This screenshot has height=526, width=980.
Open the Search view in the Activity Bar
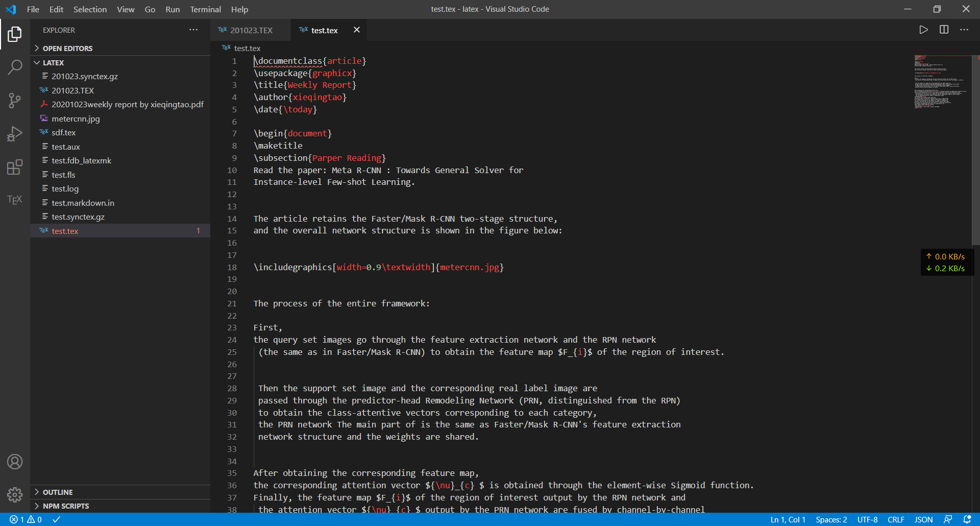15,67
